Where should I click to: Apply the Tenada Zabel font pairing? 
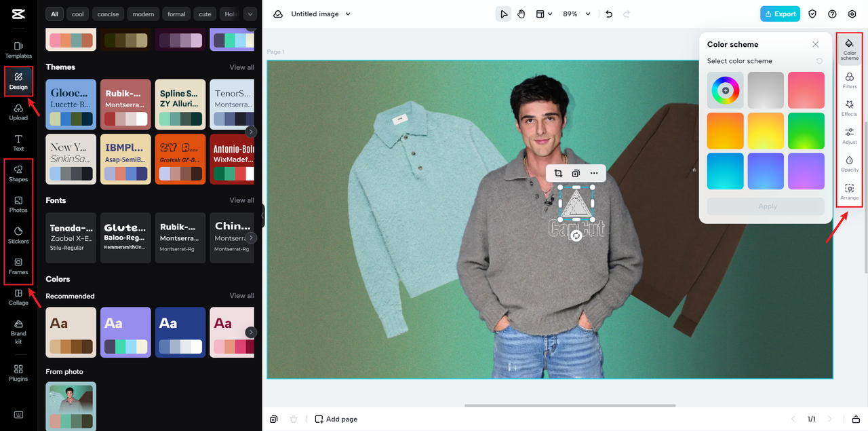coord(71,238)
